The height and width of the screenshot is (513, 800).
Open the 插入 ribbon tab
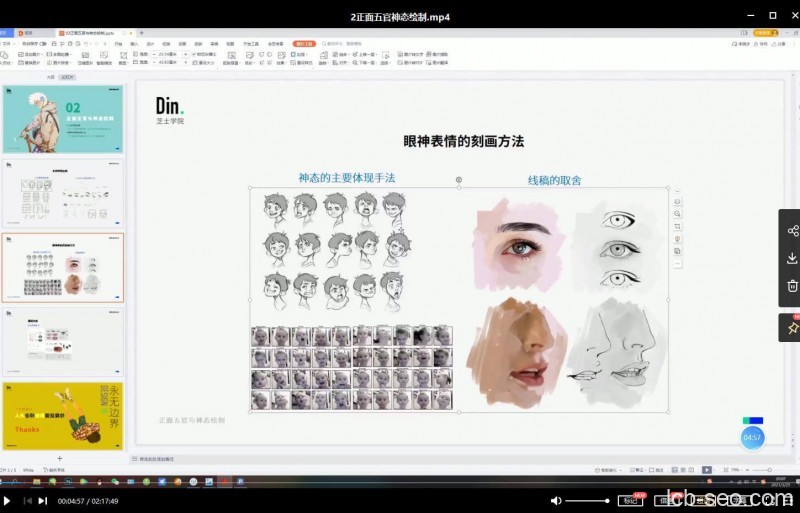pyautogui.click(x=134, y=44)
